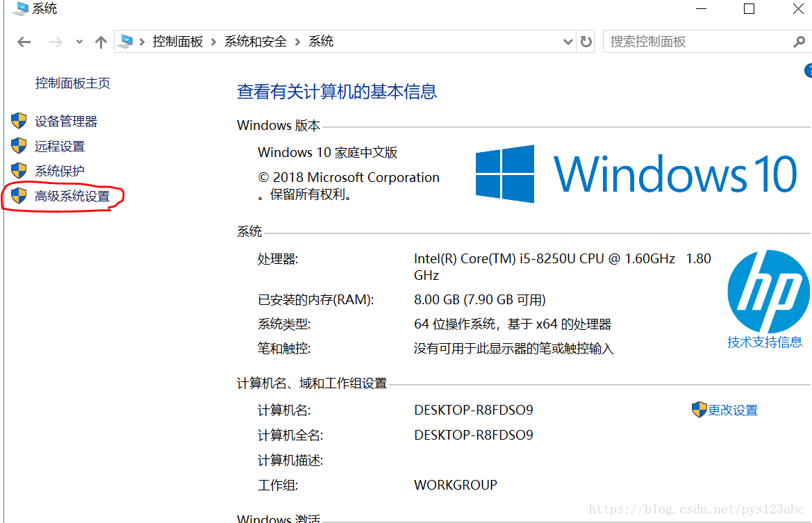
Task: Minimize the 系统 window
Action: click(x=701, y=9)
